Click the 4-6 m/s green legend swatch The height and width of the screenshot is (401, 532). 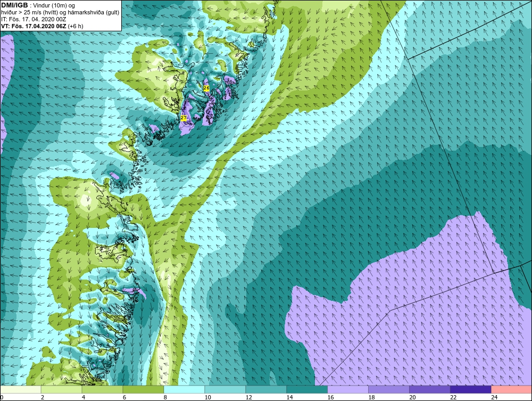[x=102, y=389]
